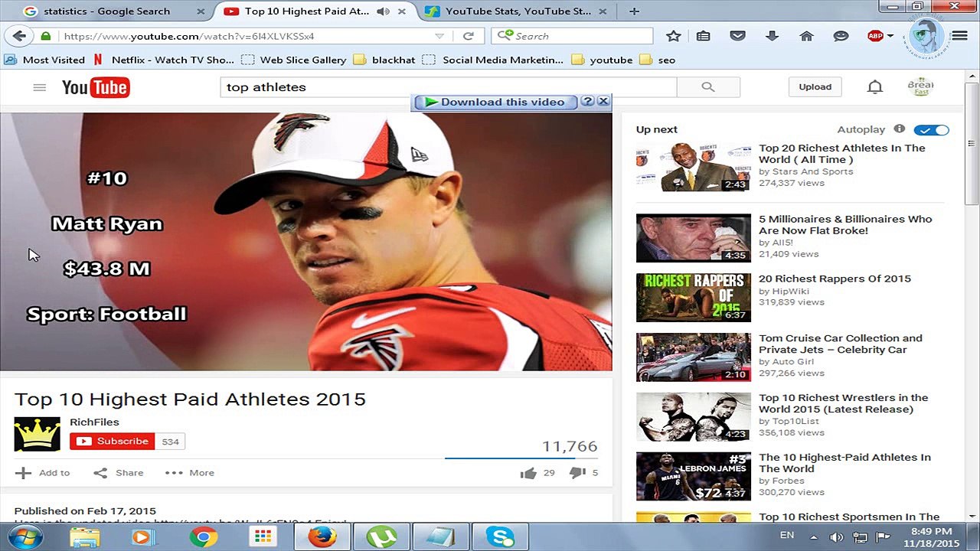Click the Matt Ryan video player
Screen dimensions: 980x551
pyautogui.click(x=306, y=242)
